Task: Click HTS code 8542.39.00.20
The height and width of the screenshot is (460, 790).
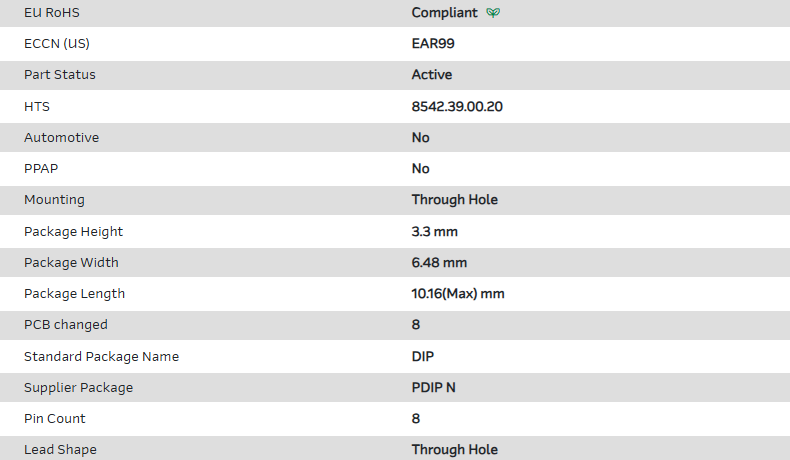Action: (x=457, y=106)
